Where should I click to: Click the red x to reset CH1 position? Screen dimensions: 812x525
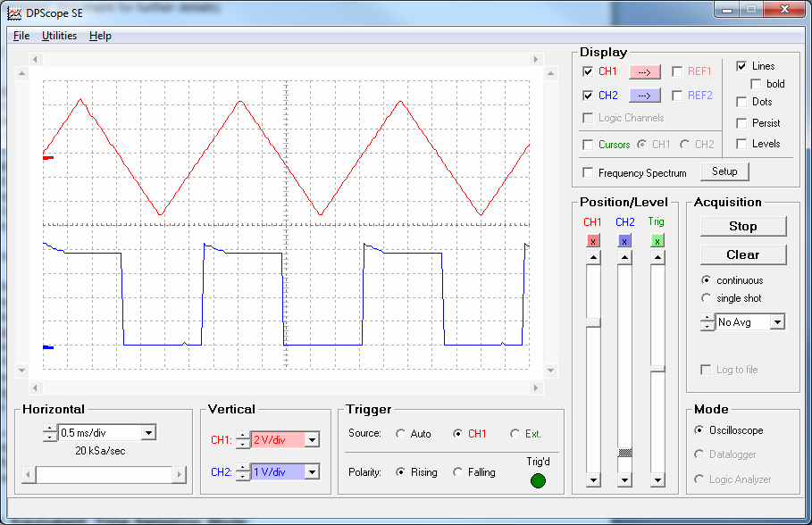(593, 240)
